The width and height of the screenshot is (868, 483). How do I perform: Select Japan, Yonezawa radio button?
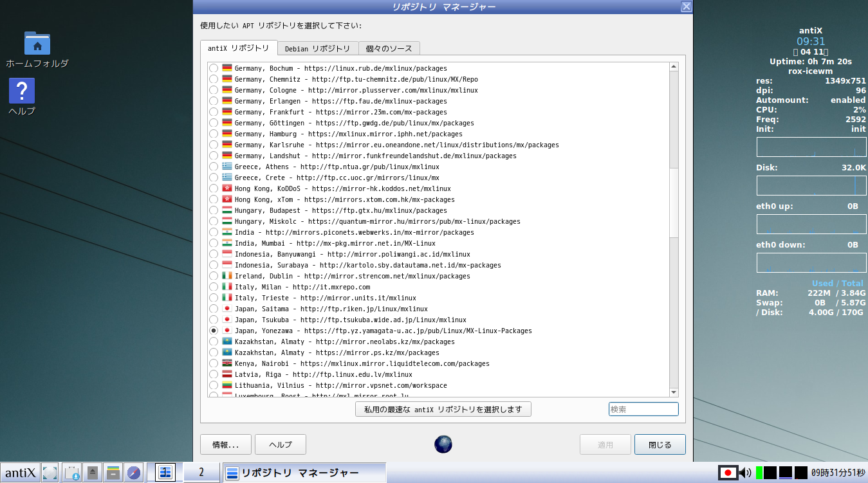click(214, 331)
